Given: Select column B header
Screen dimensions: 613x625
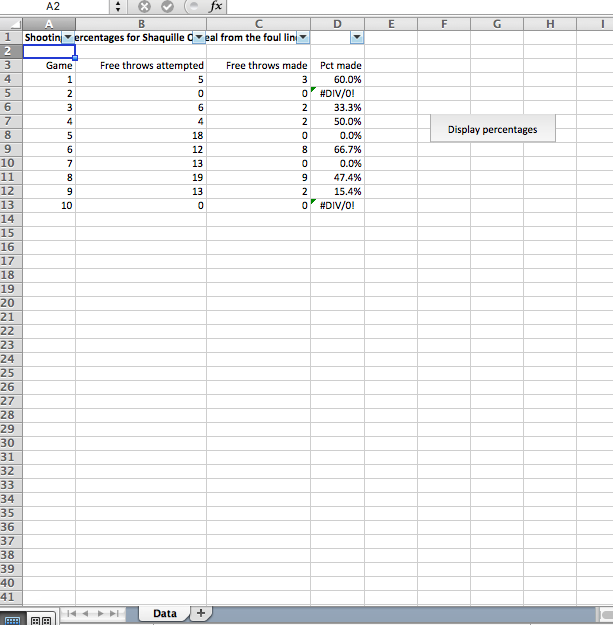Looking at the screenshot, I should point(141,24).
